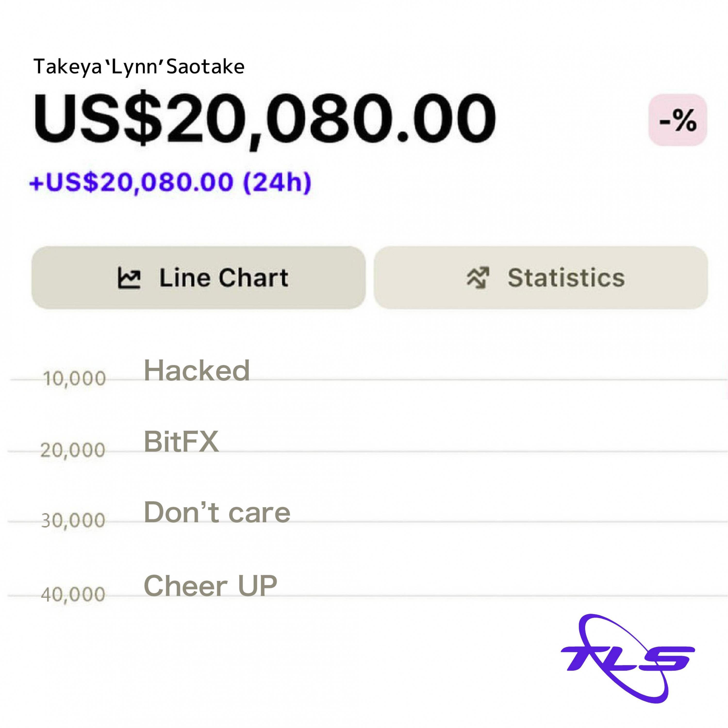This screenshot has width=728, height=728.
Task: Click the purple 24h change amount
Action: point(170,183)
